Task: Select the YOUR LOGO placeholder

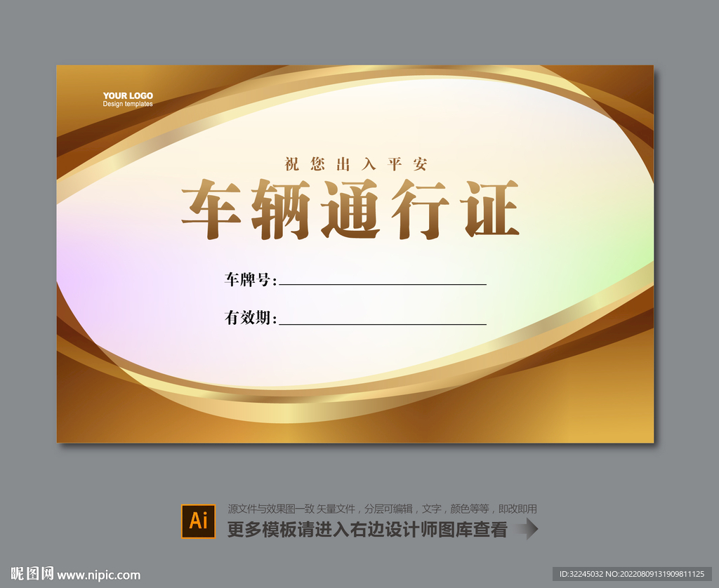Action: (x=127, y=95)
